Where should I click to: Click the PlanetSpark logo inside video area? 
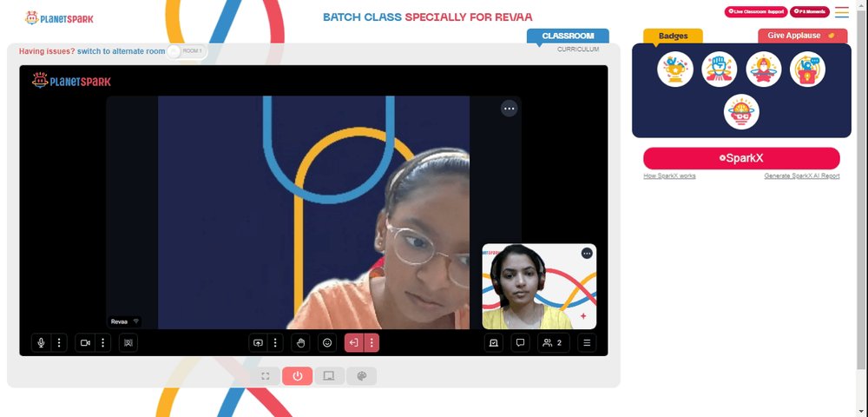pos(71,81)
